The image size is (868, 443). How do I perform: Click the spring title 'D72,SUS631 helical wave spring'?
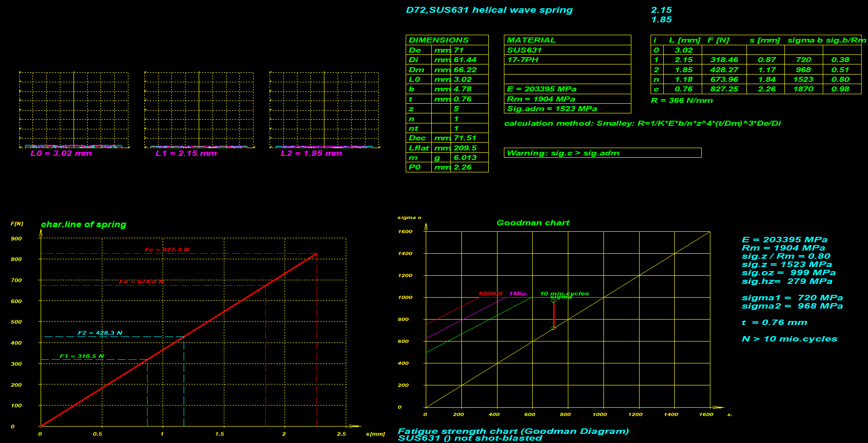[489, 10]
